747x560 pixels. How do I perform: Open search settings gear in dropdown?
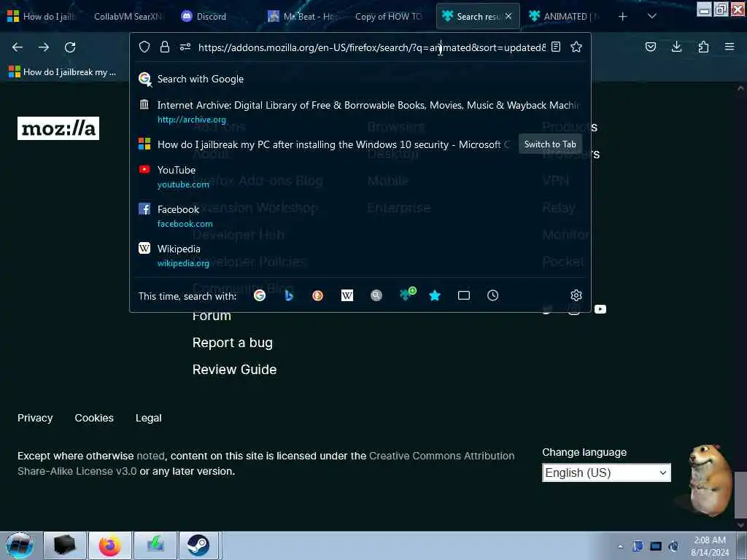(576, 296)
